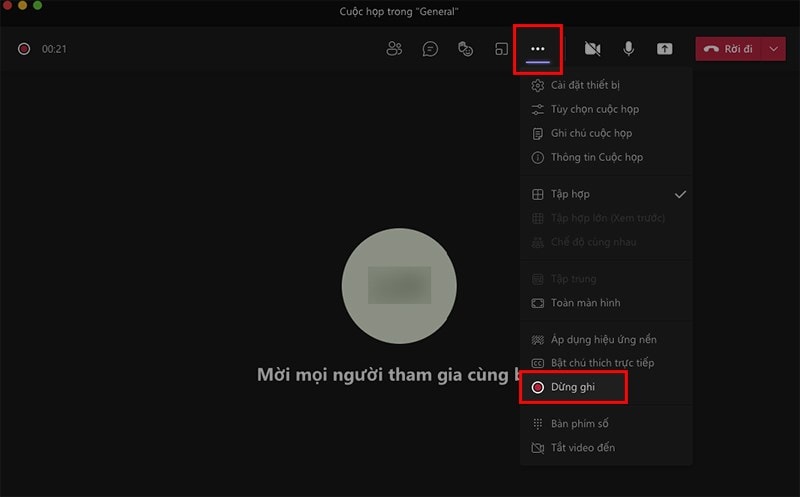
Task: Select the Tập hợp gallery view
Action: pos(606,194)
